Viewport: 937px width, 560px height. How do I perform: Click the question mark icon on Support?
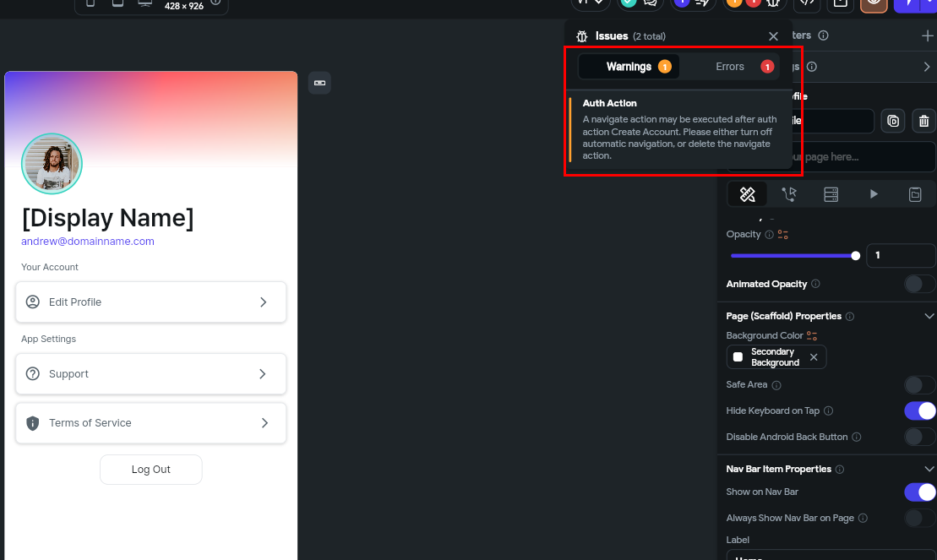(33, 373)
